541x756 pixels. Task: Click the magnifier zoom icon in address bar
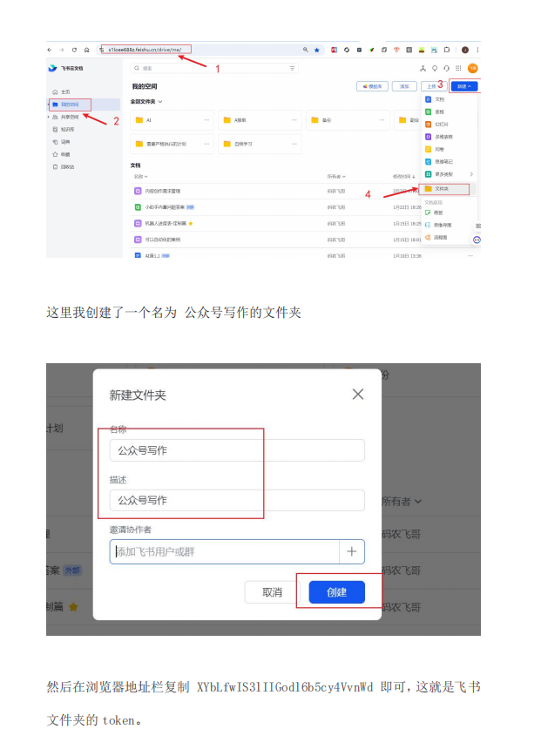pos(305,50)
